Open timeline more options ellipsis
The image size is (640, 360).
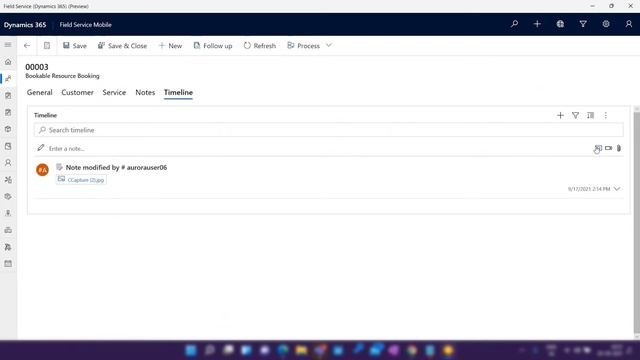[606, 116]
